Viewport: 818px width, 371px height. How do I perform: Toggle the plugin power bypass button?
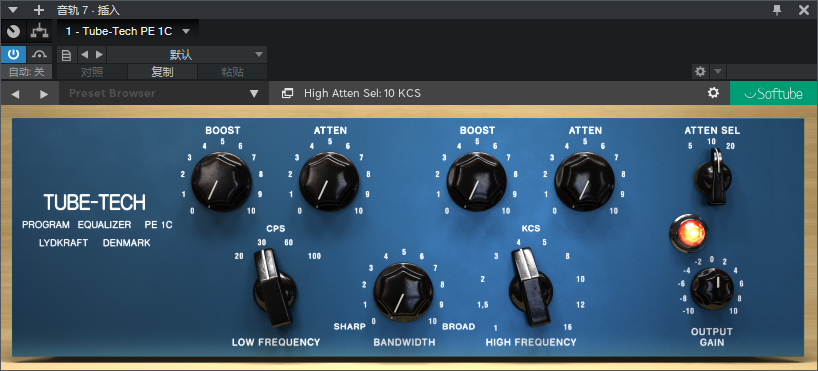click(x=13, y=54)
